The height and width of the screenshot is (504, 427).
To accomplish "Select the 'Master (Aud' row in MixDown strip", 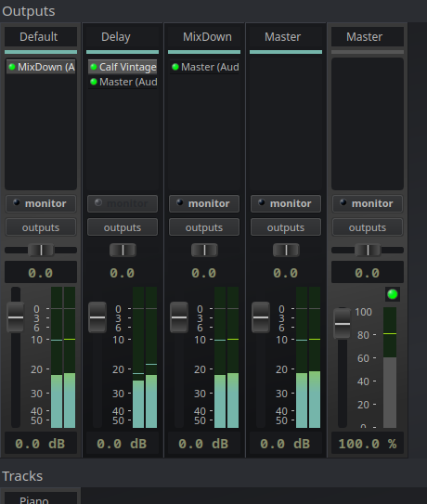I will (204, 67).
